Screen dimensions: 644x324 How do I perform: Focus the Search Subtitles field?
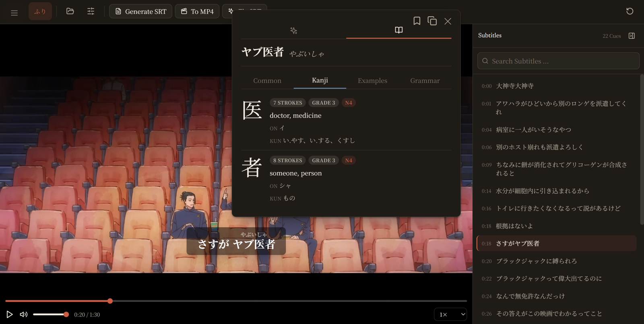[x=558, y=61]
